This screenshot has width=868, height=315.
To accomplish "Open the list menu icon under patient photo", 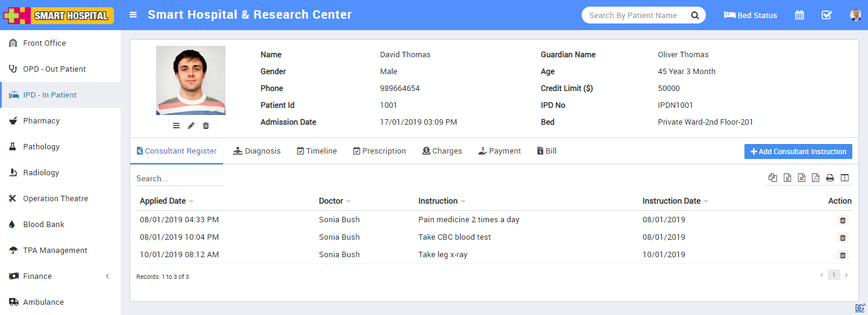I will (176, 125).
